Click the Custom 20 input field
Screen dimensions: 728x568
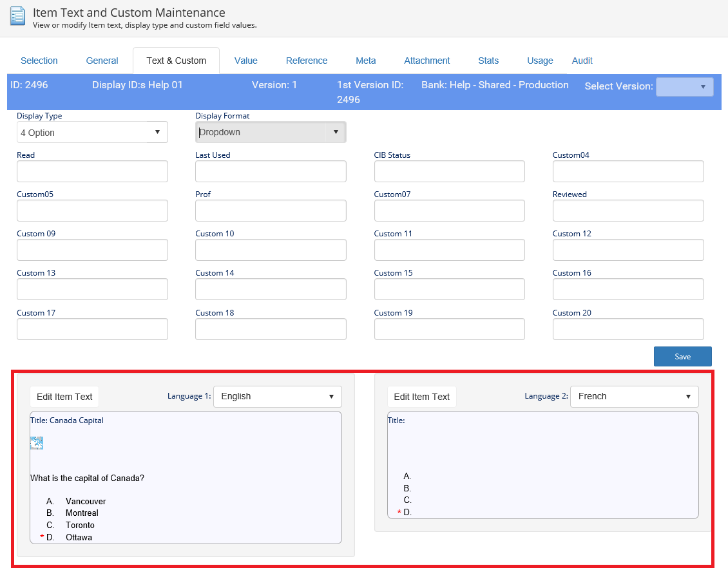[627, 329]
